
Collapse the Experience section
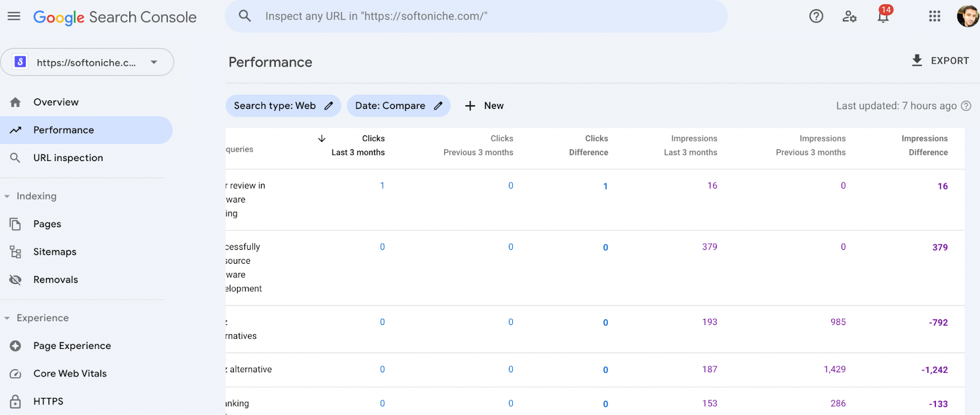[7, 318]
